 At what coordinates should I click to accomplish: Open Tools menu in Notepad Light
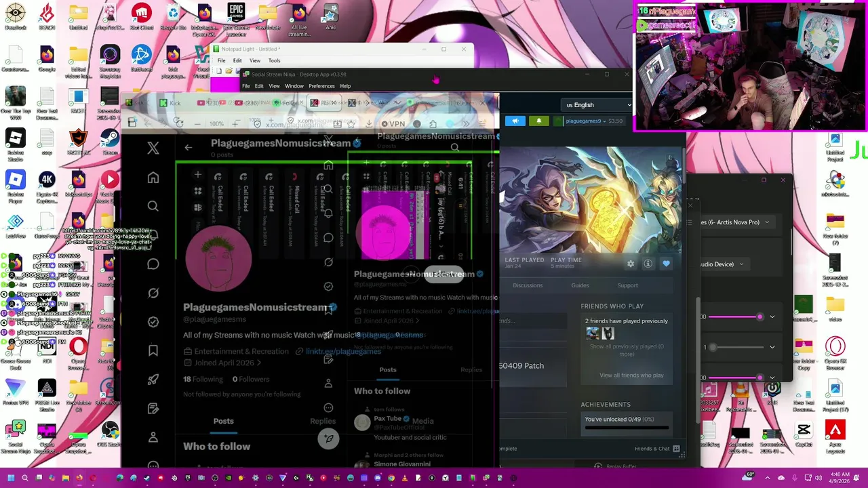tap(274, 60)
